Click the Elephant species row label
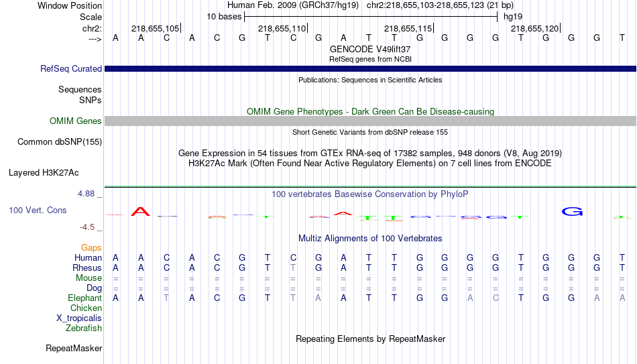637x364 pixels. pyautogui.click(x=84, y=298)
